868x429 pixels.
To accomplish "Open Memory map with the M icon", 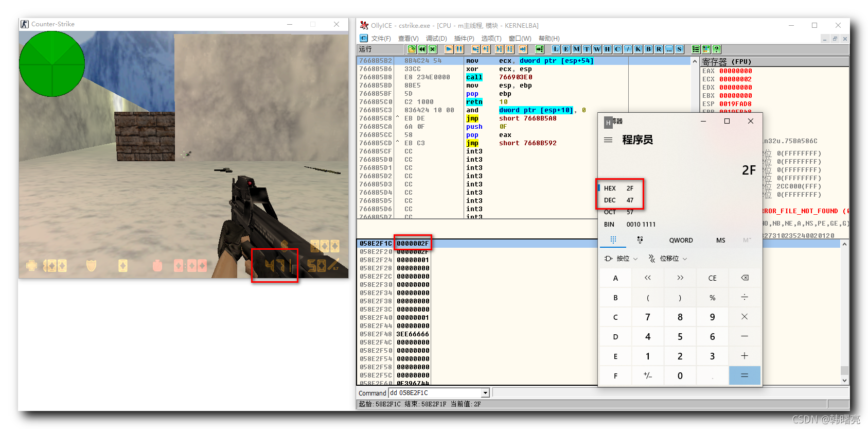I will tap(576, 49).
